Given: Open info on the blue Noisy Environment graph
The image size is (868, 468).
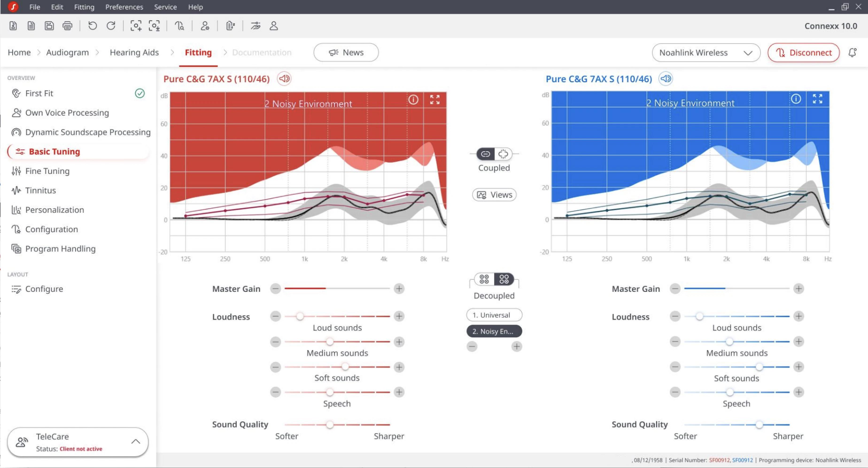Looking at the screenshot, I should click(x=796, y=99).
